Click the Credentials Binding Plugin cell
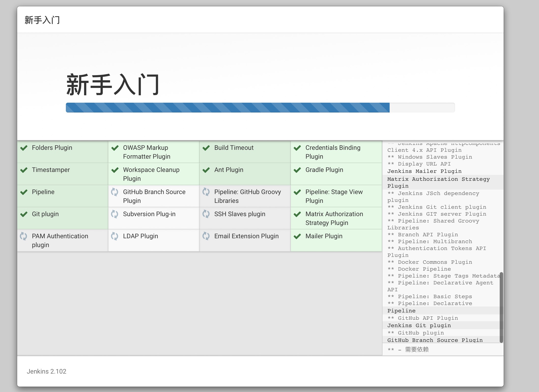The width and height of the screenshot is (539, 392). 336,152
